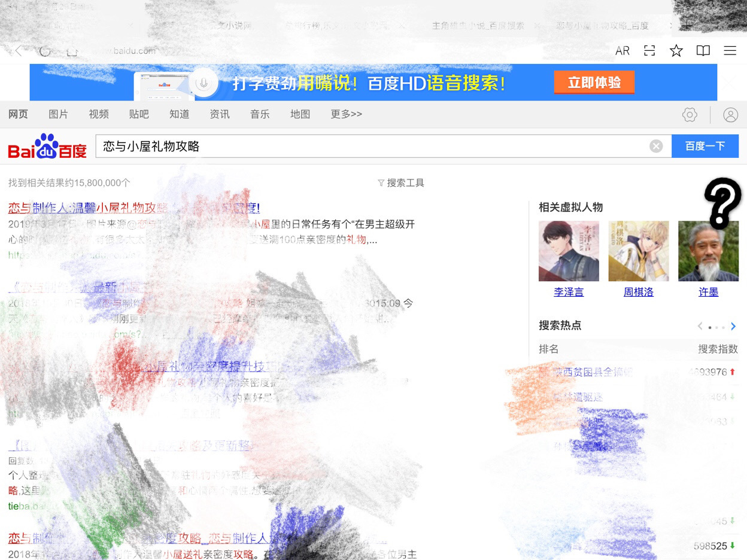Viewport: 747px width, 560px height.
Task: Open Baidu settings gear icon
Action: click(x=690, y=115)
